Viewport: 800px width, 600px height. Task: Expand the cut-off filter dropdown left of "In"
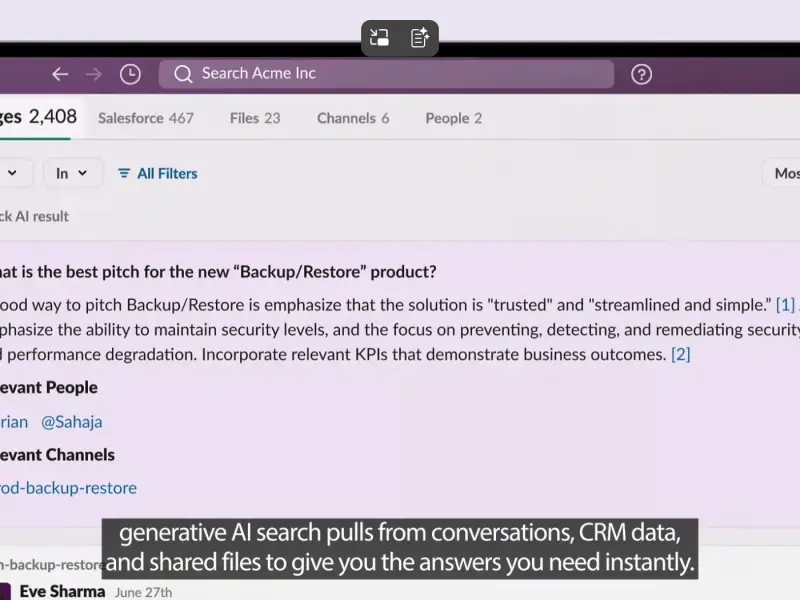click(13, 173)
